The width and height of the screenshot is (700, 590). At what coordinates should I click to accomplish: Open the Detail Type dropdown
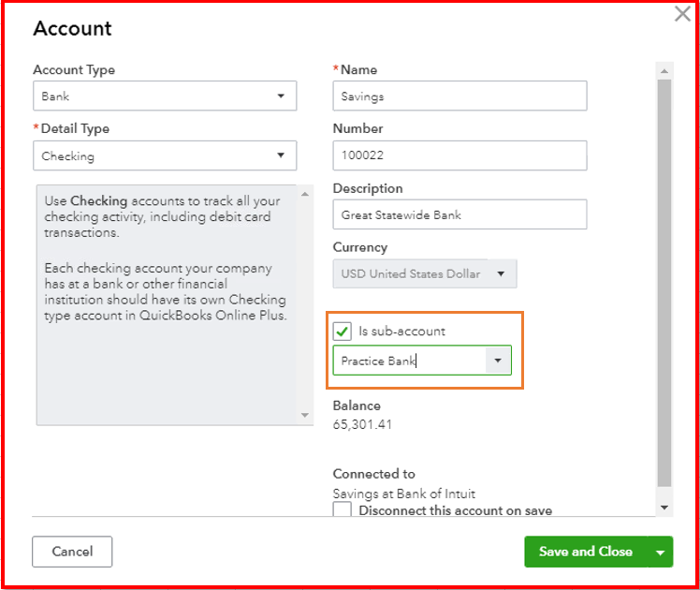(x=165, y=155)
